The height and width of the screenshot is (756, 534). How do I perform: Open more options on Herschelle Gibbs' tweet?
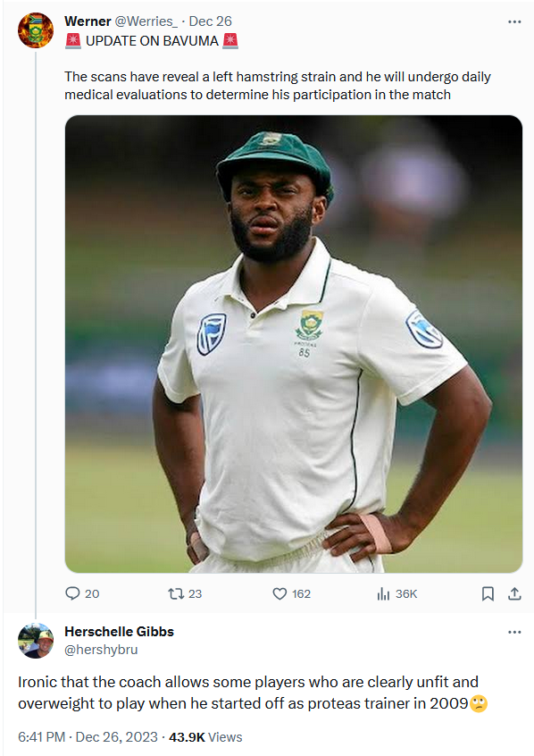tap(514, 632)
